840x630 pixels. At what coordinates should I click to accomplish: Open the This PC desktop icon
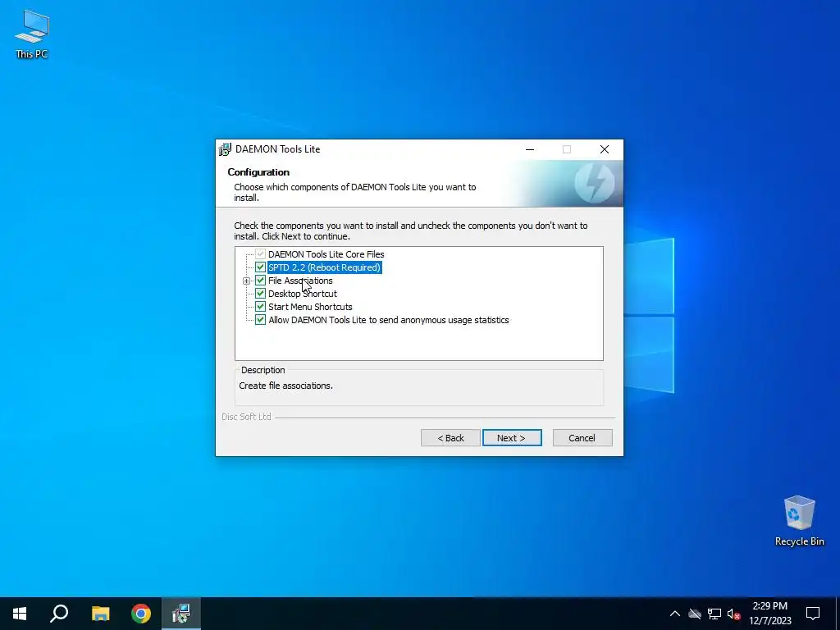point(32,34)
